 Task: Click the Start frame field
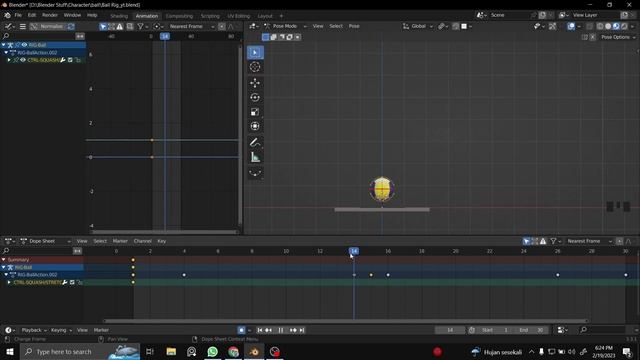pyautogui.click(x=494, y=330)
